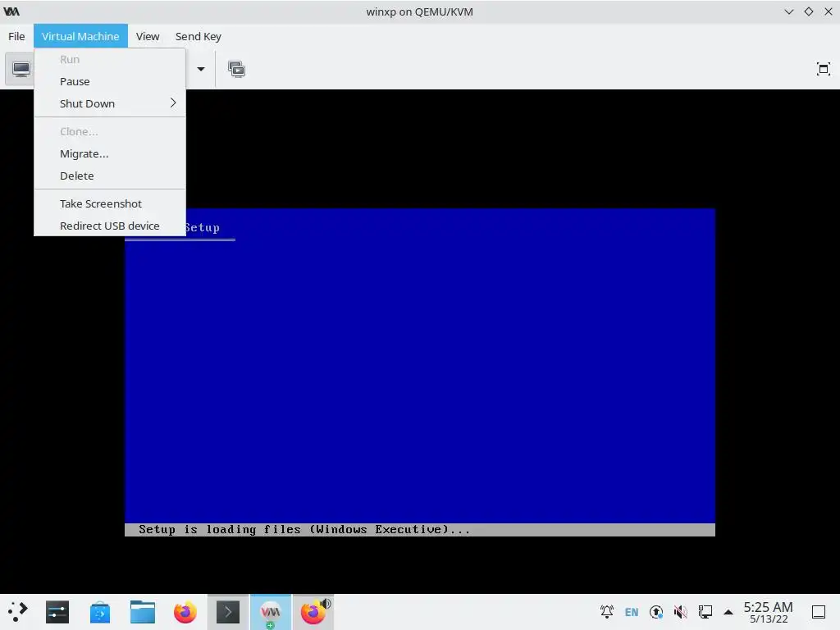The height and width of the screenshot is (630, 840).
Task: Open the File menu
Action: (16, 36)
